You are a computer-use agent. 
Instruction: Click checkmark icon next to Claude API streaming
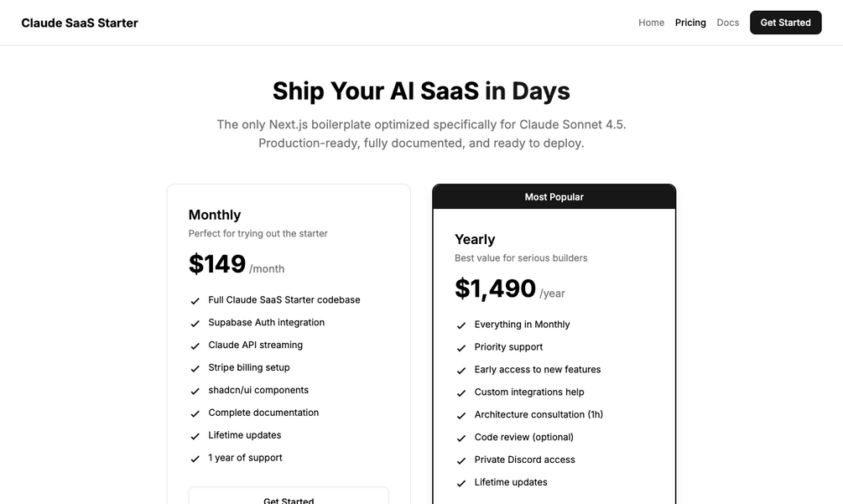(195, 346)
